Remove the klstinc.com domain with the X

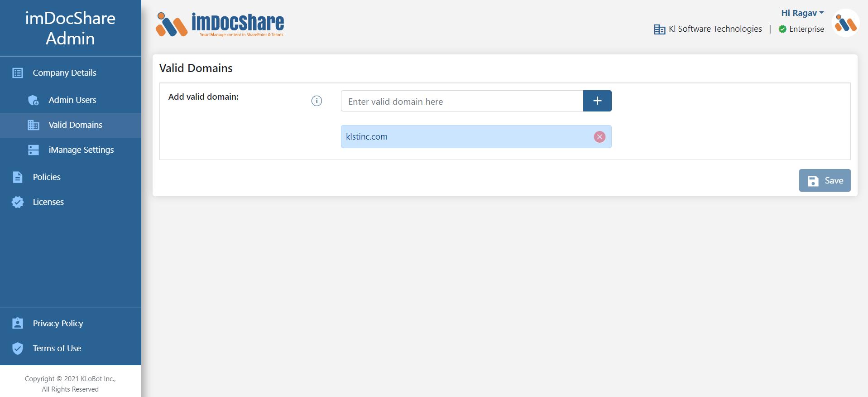(600, 137)
